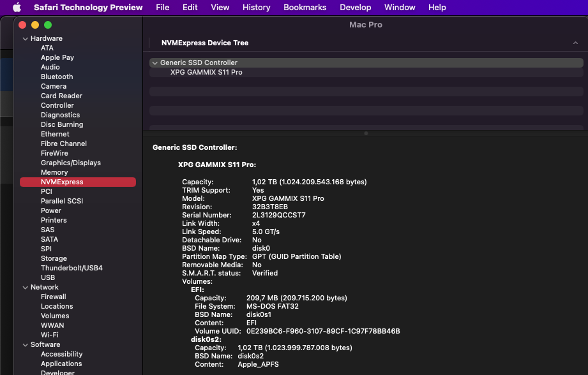Collapse the Network section chevron
The image size is (588, 375).
pos(25,288)
